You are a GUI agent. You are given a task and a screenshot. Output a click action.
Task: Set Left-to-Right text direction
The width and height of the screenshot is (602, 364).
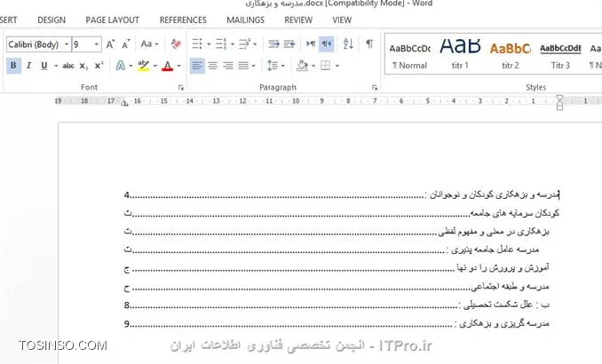[x=311, y=44]
